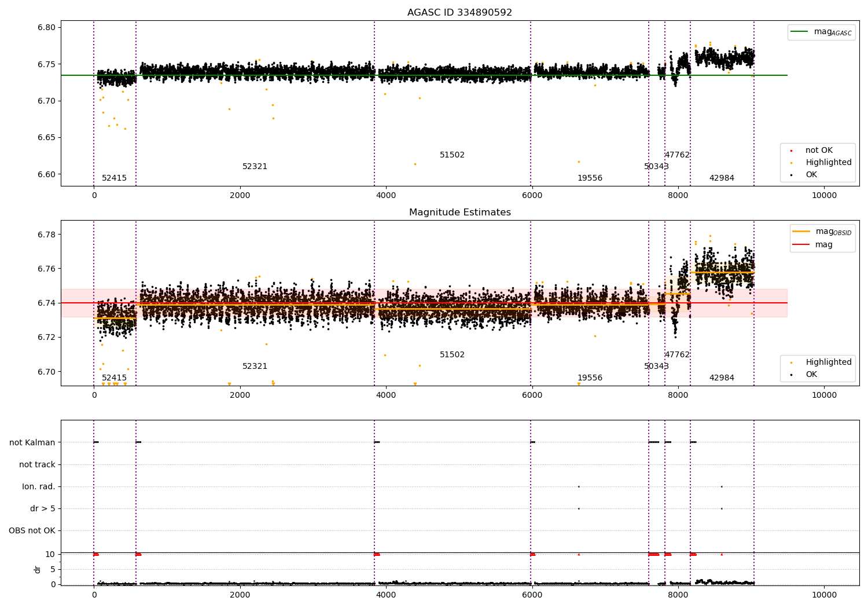This screenshot has height=608, width=868.
Task: Click the 6.80 y-axis tick label
Action: [x=46, y=28]
